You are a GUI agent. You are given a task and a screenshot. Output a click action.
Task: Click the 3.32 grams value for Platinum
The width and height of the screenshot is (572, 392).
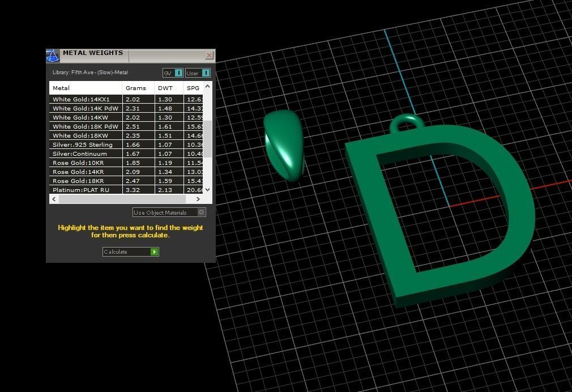click(133, 190)
